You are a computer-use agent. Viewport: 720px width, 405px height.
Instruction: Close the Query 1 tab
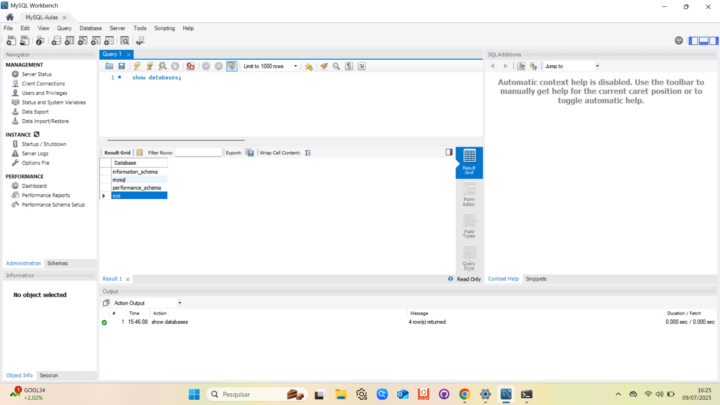129,54
